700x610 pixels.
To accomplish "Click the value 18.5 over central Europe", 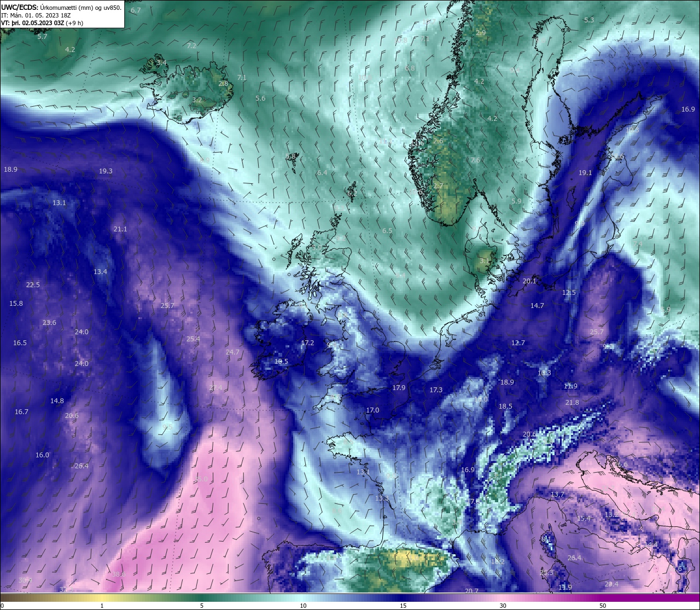I will 505,406.
